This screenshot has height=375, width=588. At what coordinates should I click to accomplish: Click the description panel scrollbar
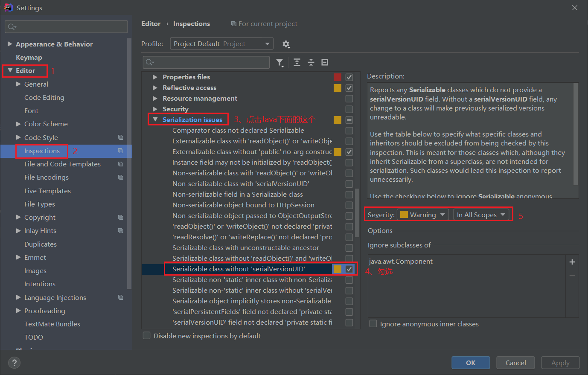pos(576,134)
